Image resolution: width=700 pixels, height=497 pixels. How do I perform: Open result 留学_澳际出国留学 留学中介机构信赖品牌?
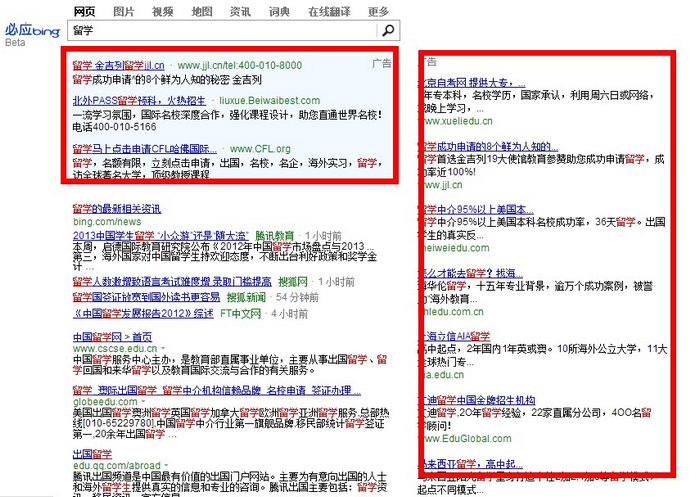pyautogui.click(x=217, y=391)
